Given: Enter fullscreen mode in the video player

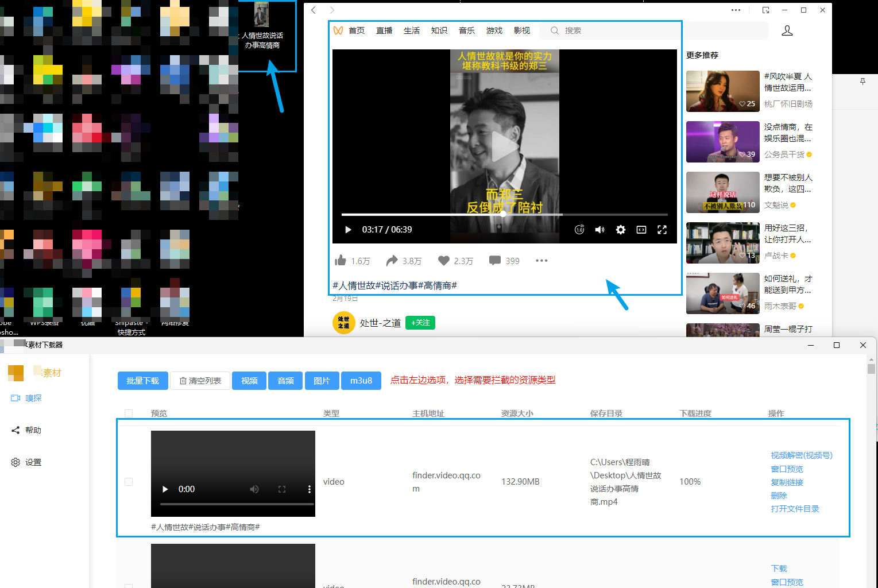Looking at the screenshot, I should [662, 230].
